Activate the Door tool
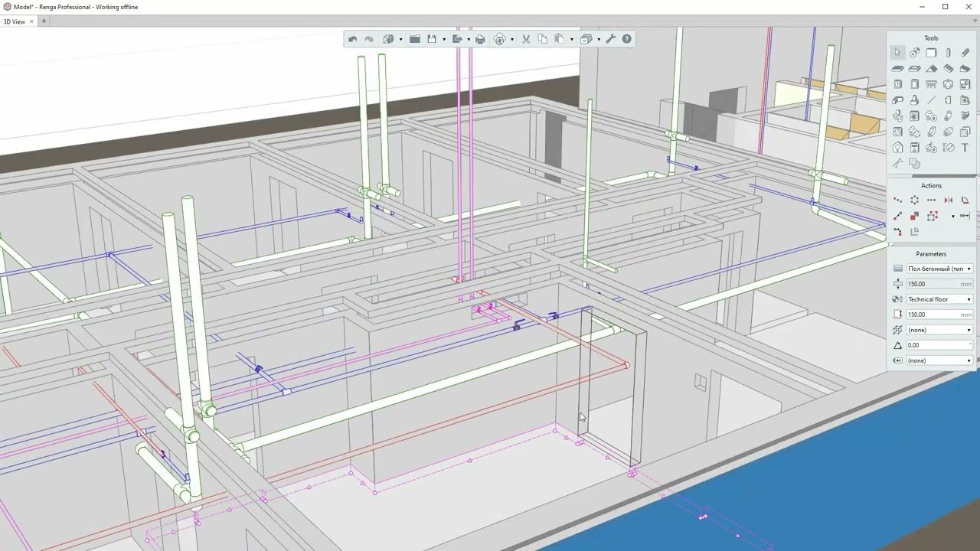Screen dimensions: 980x551 (914, 84)
